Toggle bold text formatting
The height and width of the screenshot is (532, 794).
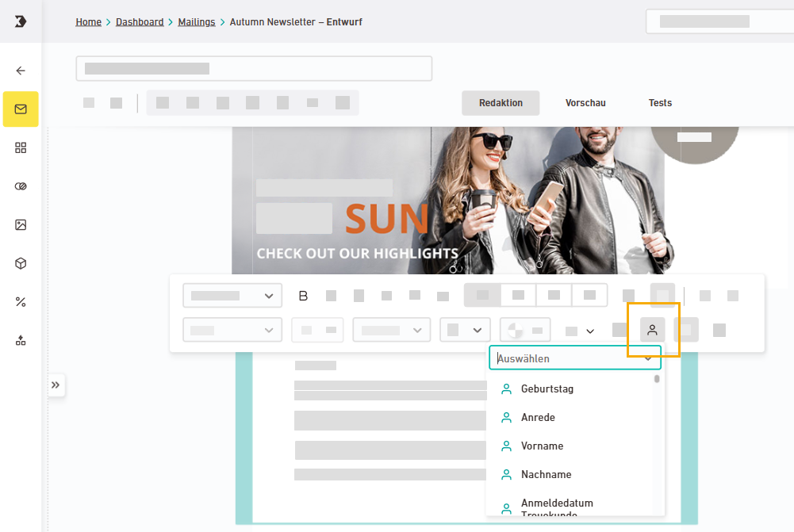(303, 296)
